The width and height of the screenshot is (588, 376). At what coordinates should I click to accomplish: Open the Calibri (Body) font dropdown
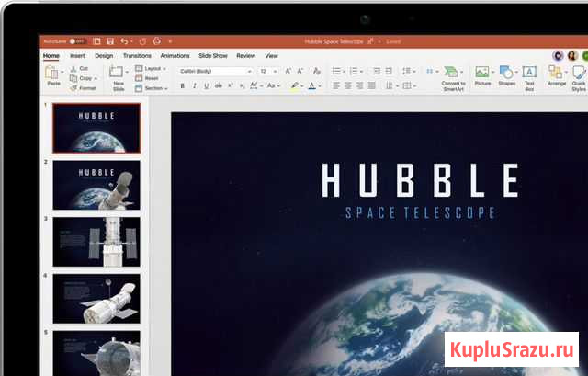point(215,71)
